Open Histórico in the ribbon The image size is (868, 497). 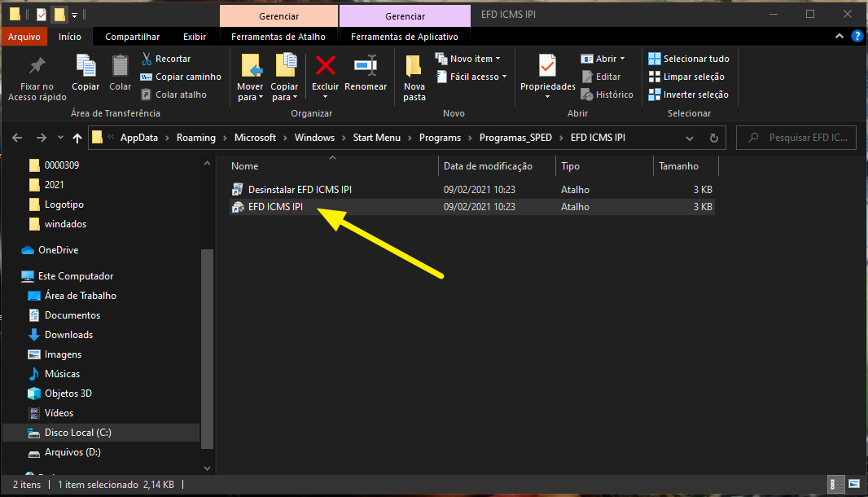607,95
